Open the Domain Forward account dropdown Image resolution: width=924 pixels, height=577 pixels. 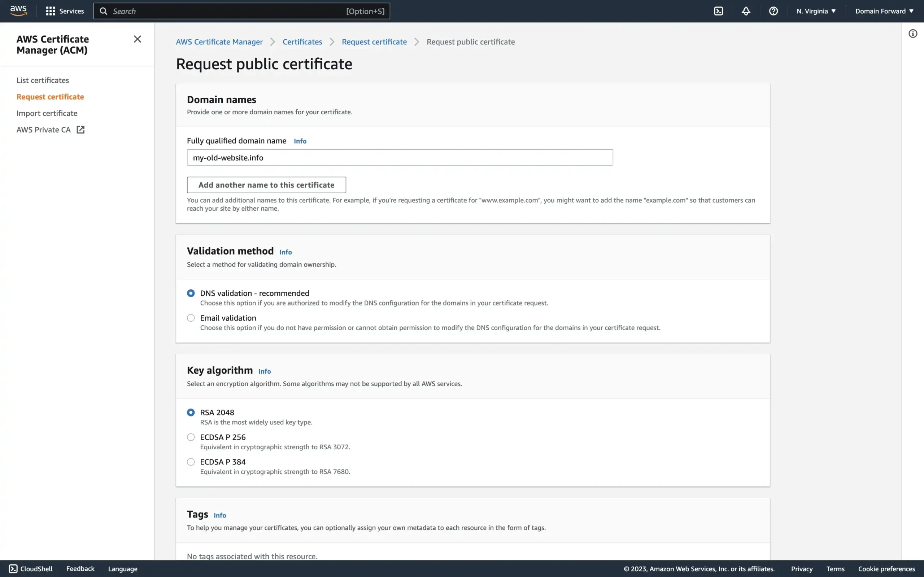coord(884,11)
